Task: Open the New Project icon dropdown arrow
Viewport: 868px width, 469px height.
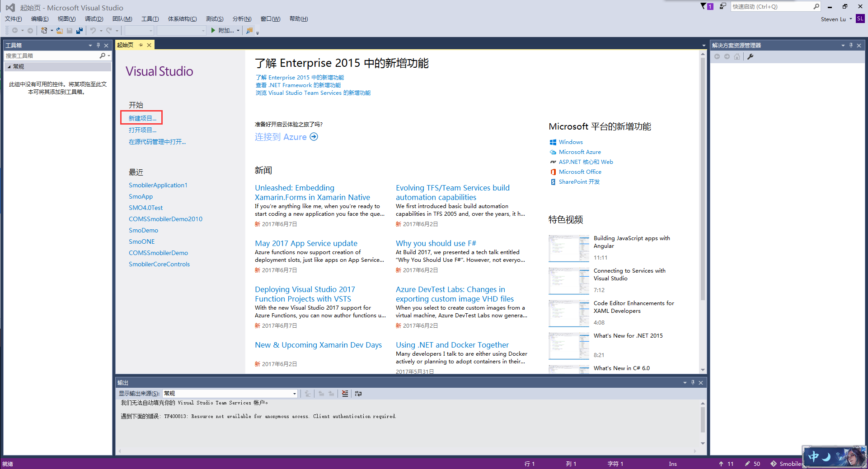Action: click(x=52, y=30)
